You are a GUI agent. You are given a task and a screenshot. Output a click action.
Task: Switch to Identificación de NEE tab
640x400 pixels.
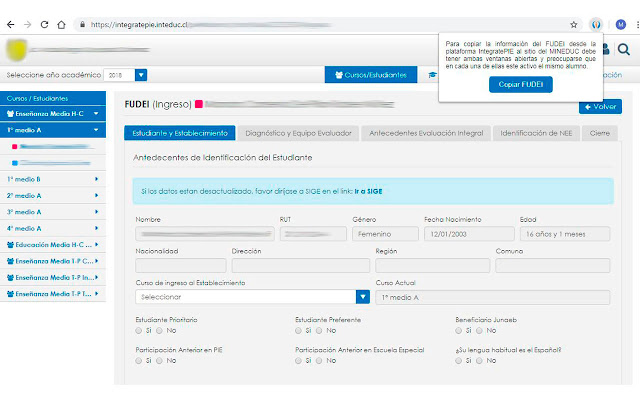coord(536,133)
